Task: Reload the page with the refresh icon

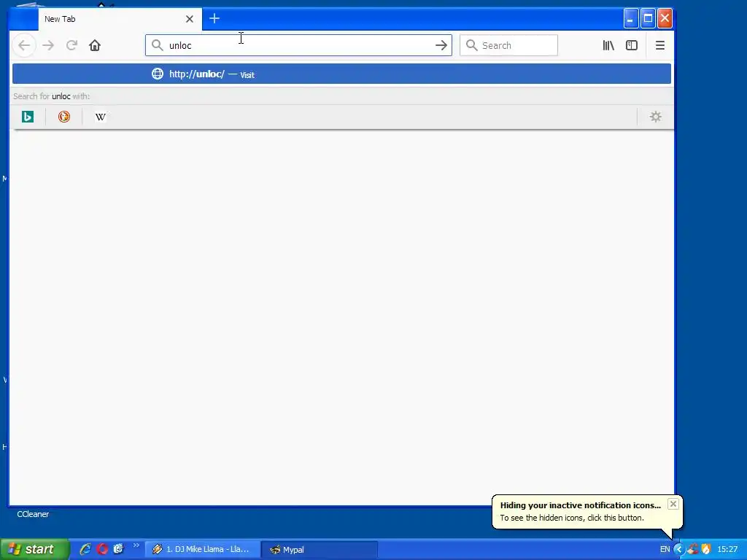Action: (71, 45)
